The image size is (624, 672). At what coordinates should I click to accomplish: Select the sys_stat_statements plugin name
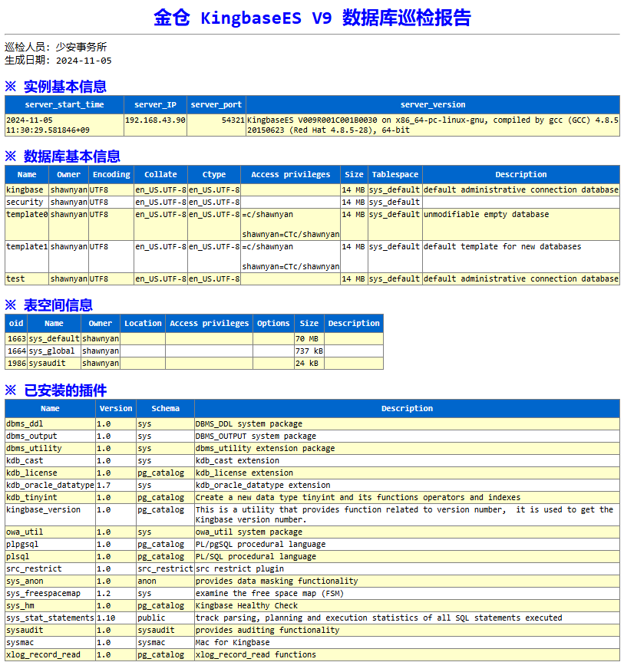(x=50, y=618)
